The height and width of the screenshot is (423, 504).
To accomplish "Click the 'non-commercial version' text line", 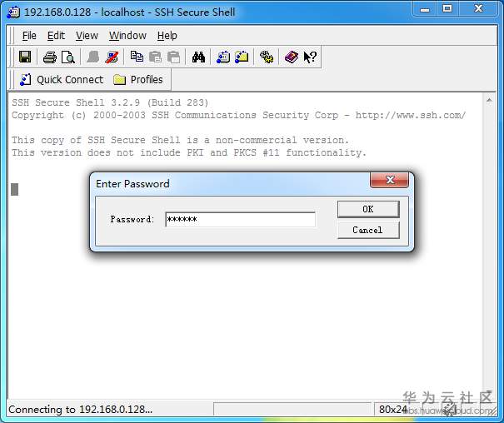I will pos(180,140).
